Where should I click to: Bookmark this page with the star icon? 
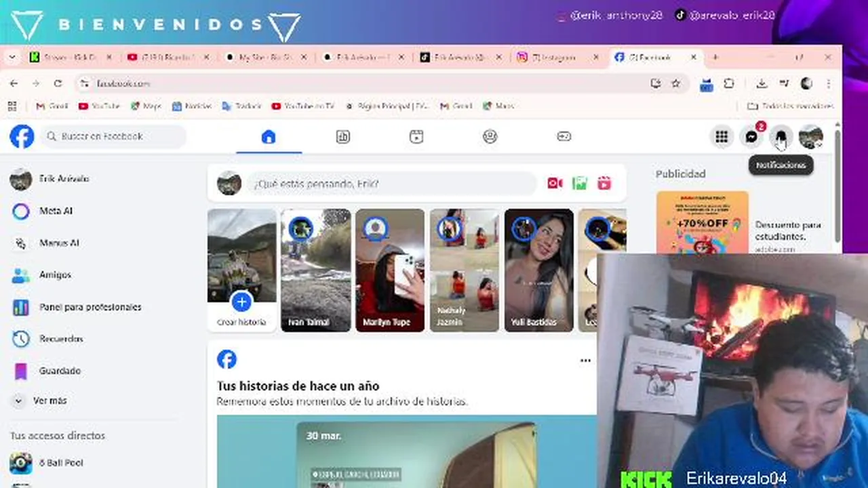coord(675,83)
